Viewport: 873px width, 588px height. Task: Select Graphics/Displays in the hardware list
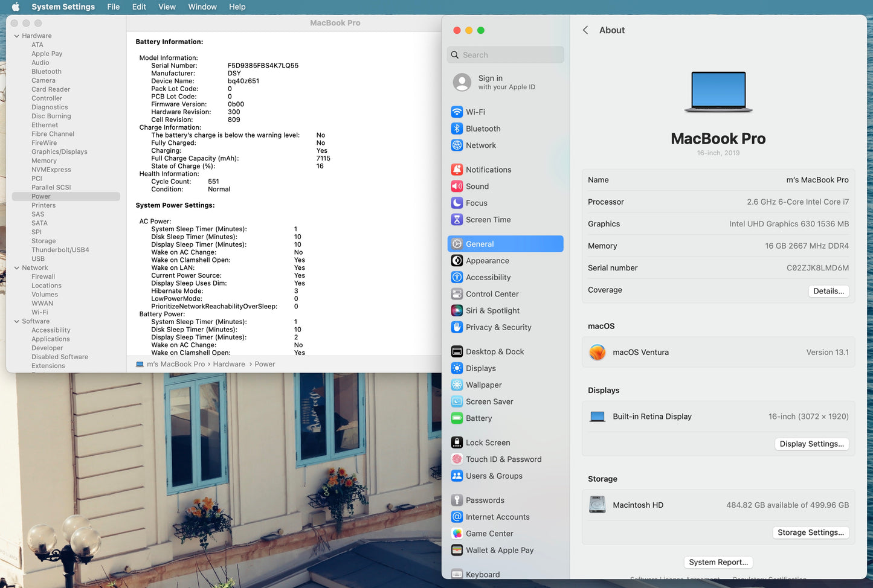(59, 152)
